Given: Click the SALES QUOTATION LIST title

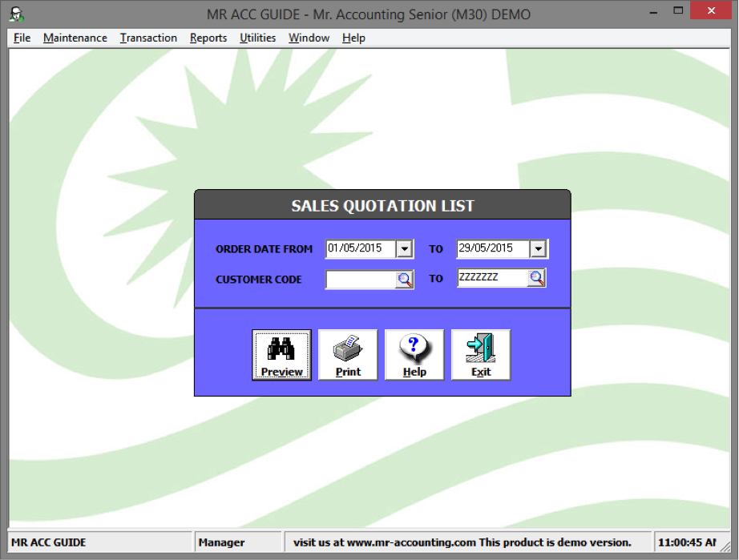Looking at the screenshot, I should pos(382,206).
